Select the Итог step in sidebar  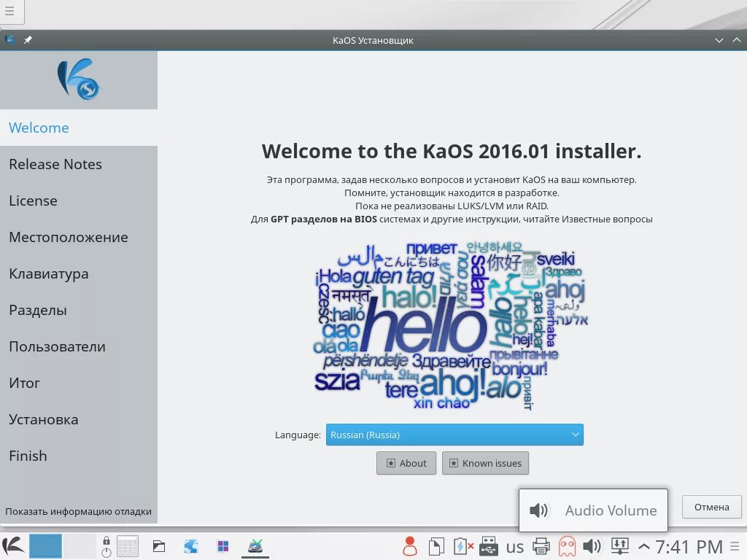tap(79, 383)
